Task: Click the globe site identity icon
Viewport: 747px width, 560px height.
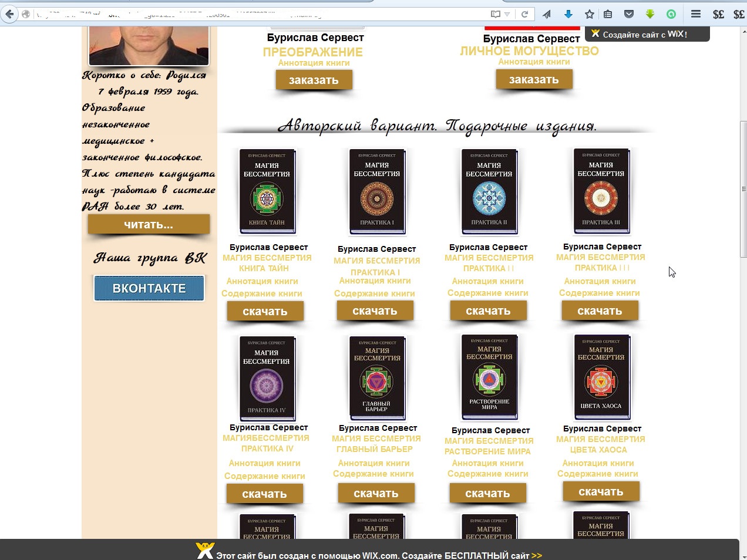Action: [26, 14]
